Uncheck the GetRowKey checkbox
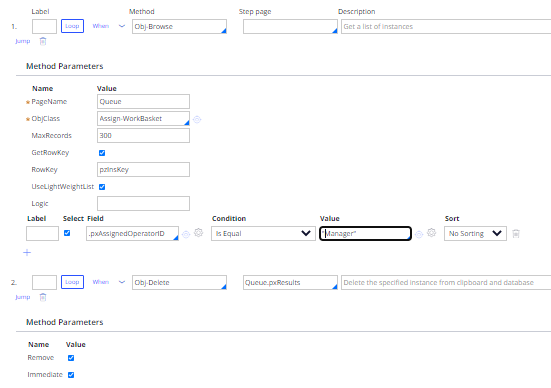 (102, 153)
